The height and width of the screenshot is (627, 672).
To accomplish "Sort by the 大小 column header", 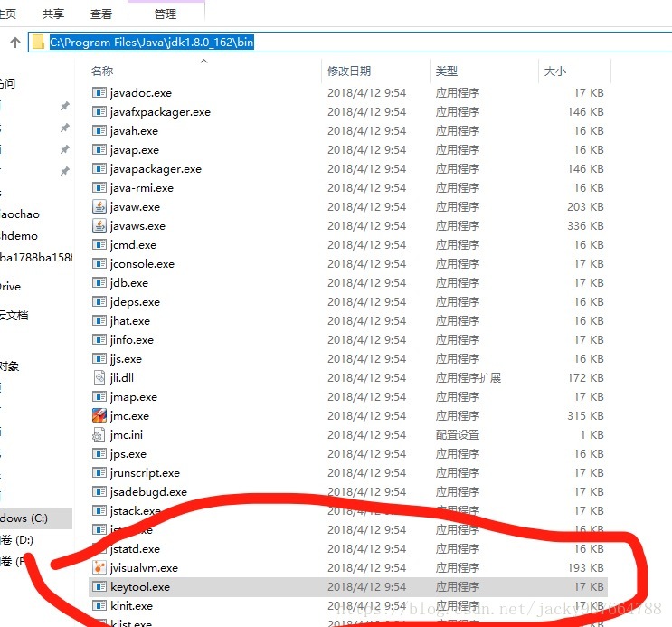I will pyautogui.click(x=554, y=71).
